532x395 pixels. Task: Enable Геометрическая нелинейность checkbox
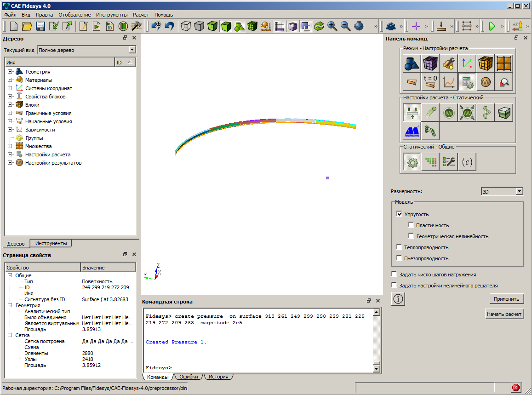[411, 235]
